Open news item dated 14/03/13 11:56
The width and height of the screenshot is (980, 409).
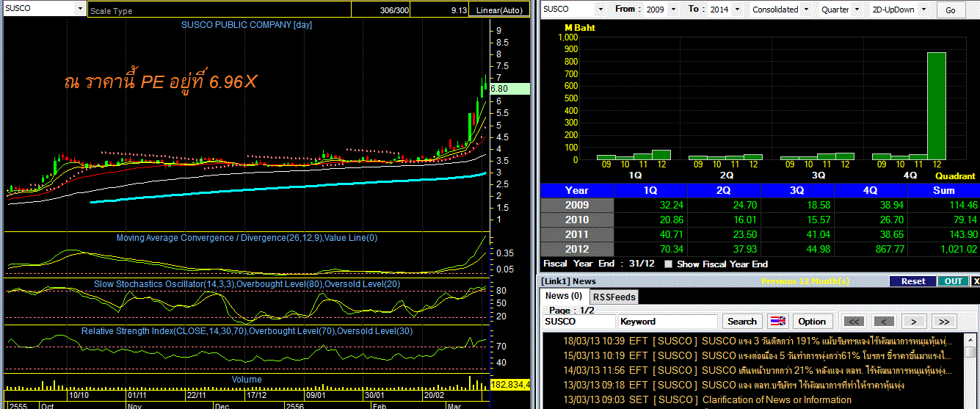tap(756, 370)
